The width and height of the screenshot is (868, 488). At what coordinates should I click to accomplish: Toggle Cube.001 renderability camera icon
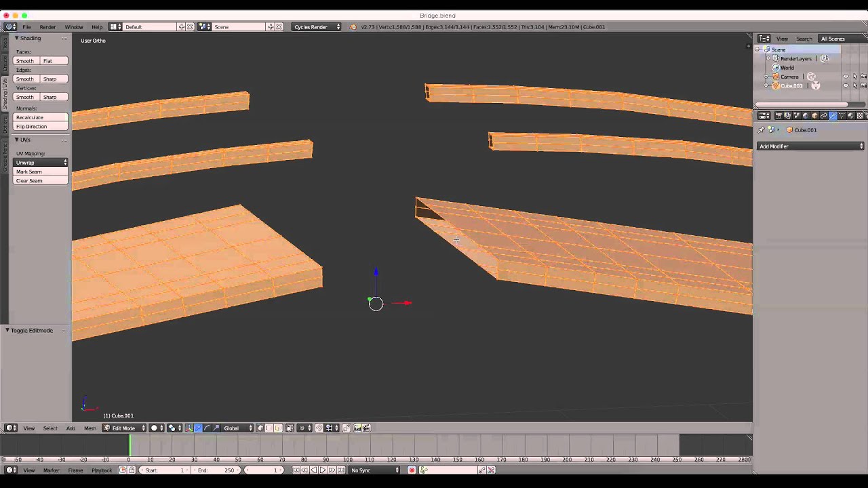pos(863,86)
